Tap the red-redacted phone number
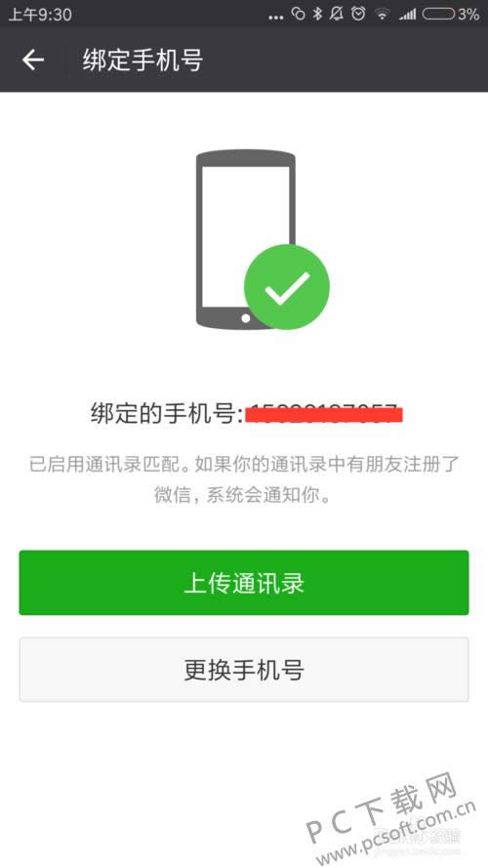Screen dimensions: 488x868 tap(324, 414)
